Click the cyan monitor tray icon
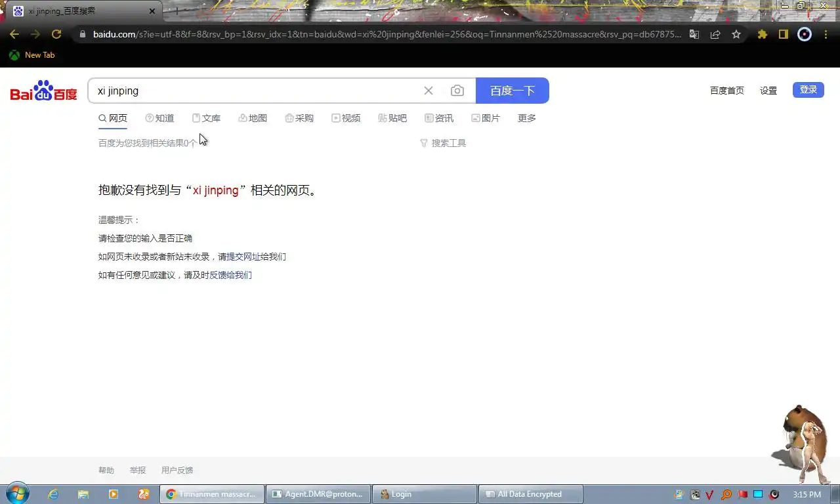Viewport: 840px width, 504px height. point(759,494)
